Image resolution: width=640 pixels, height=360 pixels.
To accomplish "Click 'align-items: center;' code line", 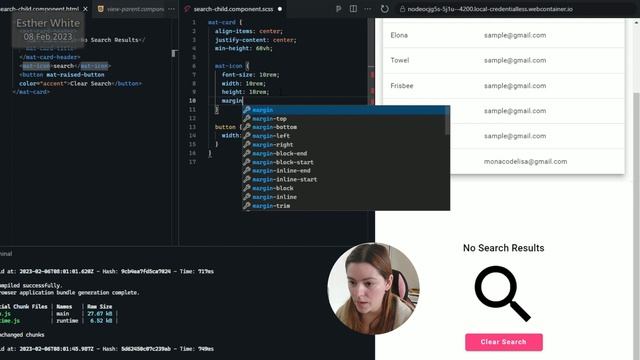I will (x=249, y=31).
